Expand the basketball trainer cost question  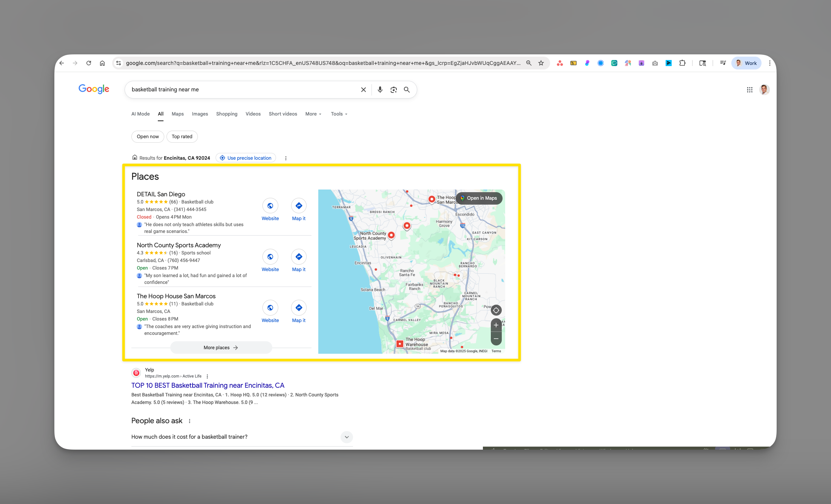(x=346, y=437)
